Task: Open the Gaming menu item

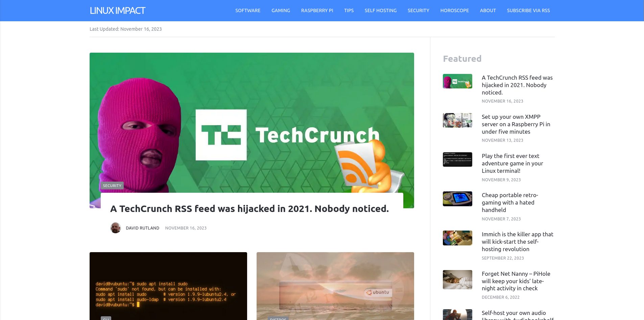Action: tap(281, 10)
